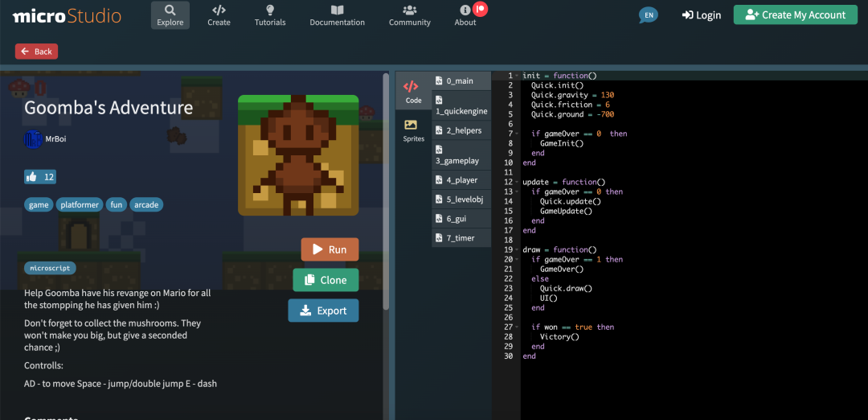Collapse update function fold arrow on line 12
Image resolution: width=868 pixels, height=420 pixels.
[x=517, y=182]
